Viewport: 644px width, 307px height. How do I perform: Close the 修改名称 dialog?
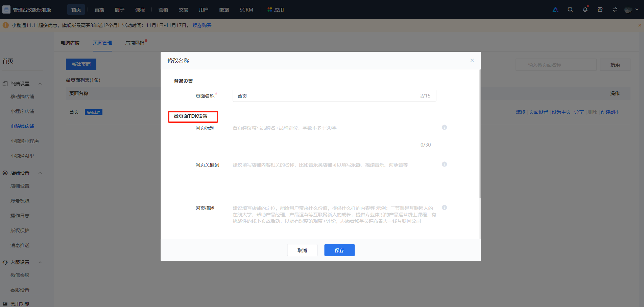point(472,61)
